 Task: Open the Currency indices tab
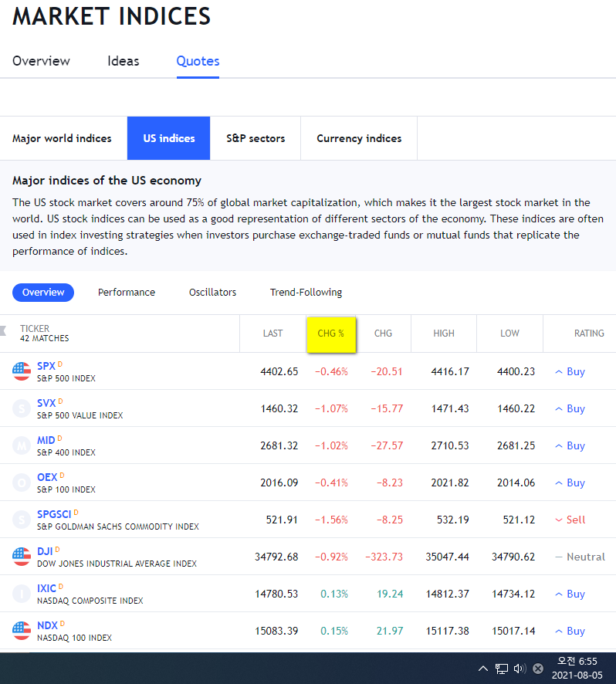click(x=359, y=138)
